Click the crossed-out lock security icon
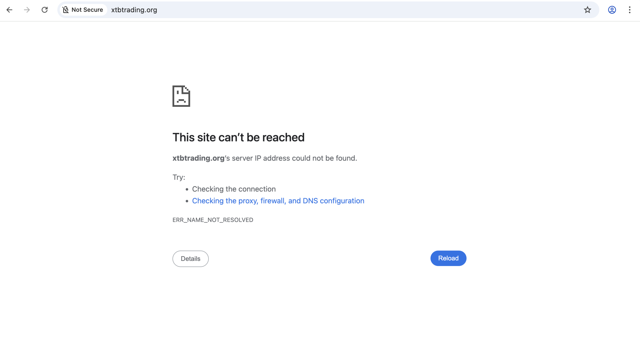640x364 pixels. [x=65, y=10]
